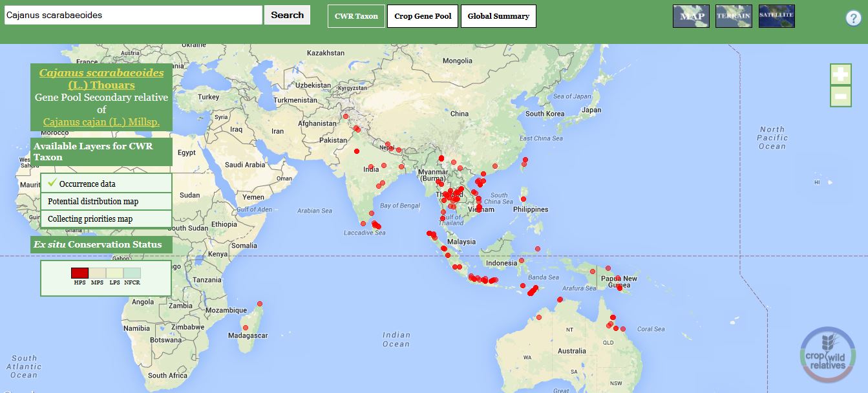868x393 pixels.
Task: Open the Global Summary tab
Action: coord(498,16)
